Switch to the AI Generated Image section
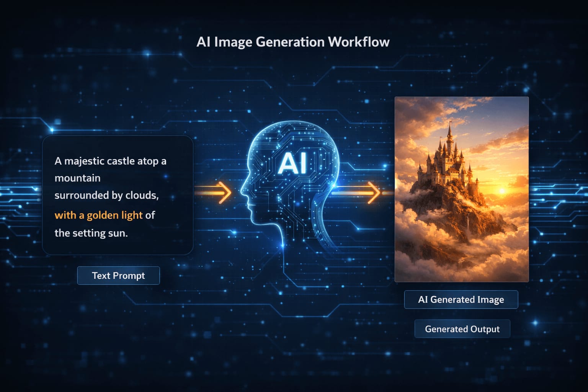 461,299
